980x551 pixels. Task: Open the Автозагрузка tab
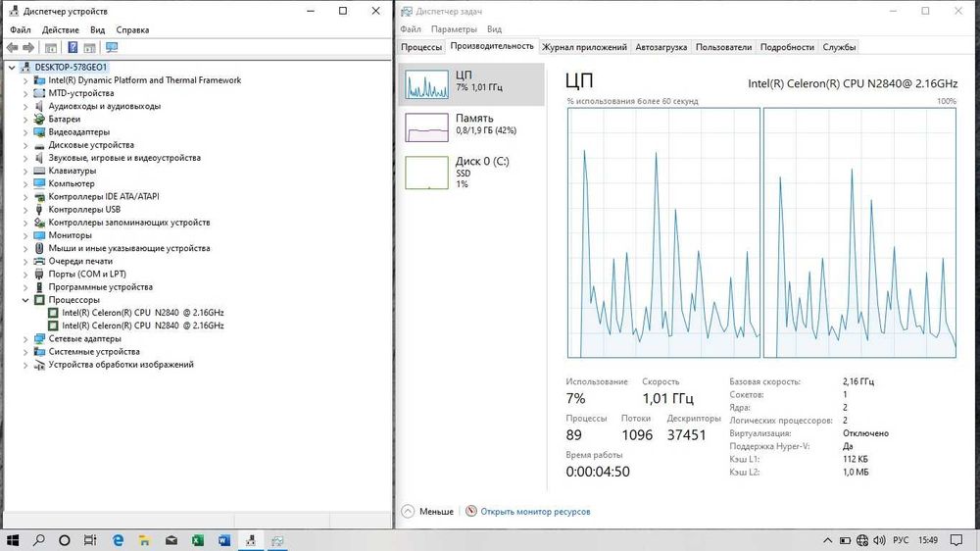pos(661,47)
